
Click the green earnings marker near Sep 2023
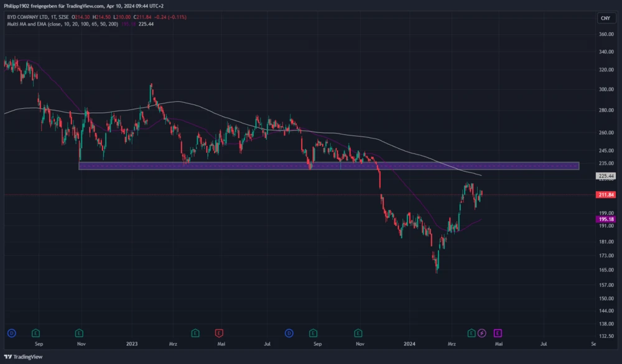point(313,333)
